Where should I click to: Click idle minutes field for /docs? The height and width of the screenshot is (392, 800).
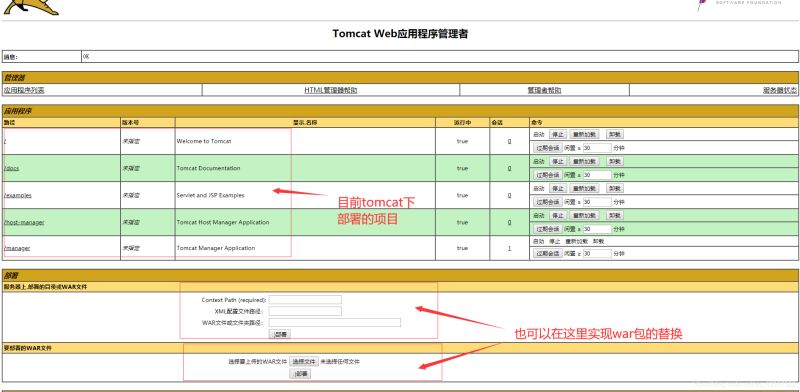point(597,175)
